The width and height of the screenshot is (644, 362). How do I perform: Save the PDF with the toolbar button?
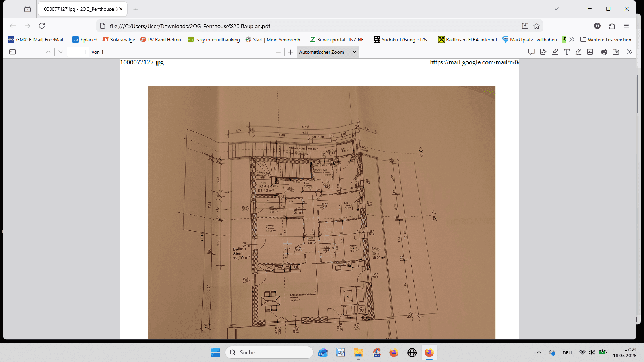[616, 52]
